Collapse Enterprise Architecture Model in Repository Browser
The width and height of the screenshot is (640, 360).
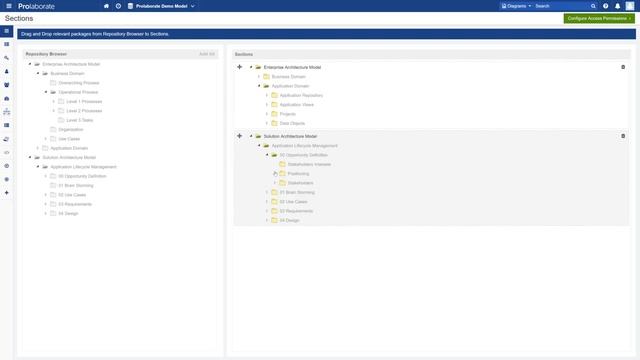click(30, 64)
